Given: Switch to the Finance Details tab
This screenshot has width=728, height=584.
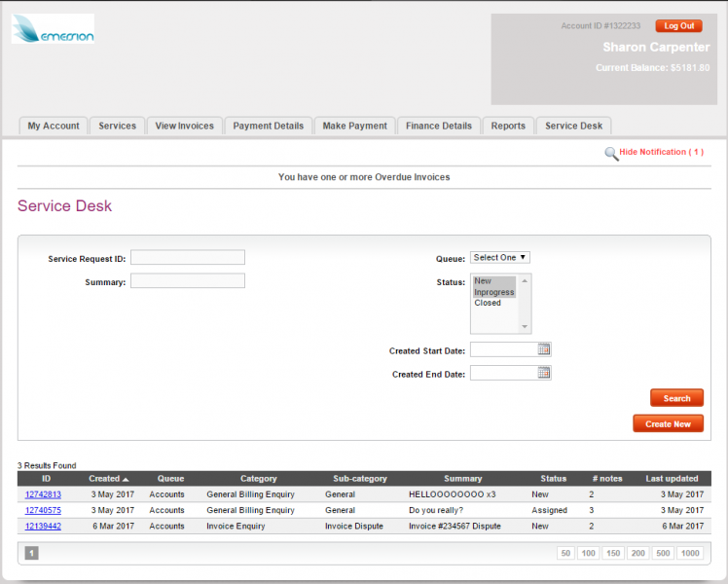Looking at the screenshot, I should 439,126.
